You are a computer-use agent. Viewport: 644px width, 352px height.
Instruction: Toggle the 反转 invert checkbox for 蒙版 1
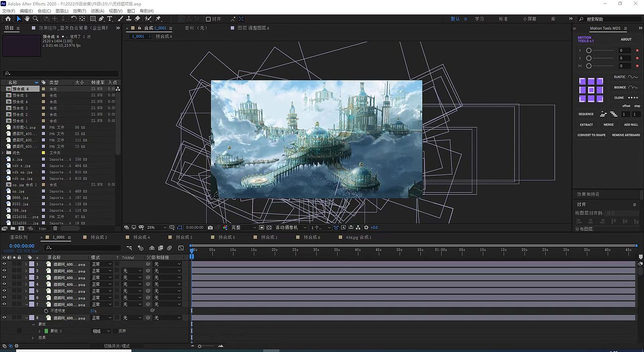[116, 331]
